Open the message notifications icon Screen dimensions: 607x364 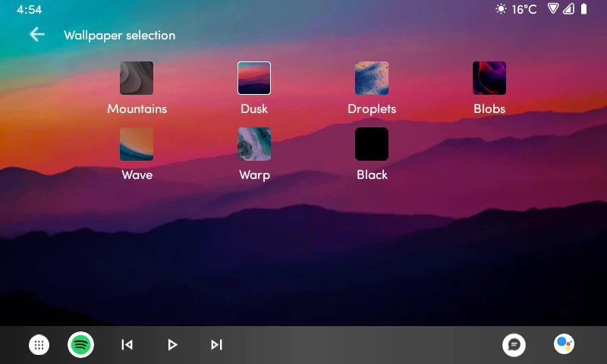514,345
